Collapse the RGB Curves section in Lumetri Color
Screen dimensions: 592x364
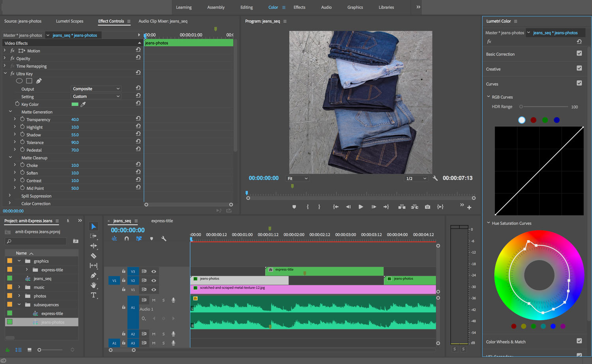488,97
